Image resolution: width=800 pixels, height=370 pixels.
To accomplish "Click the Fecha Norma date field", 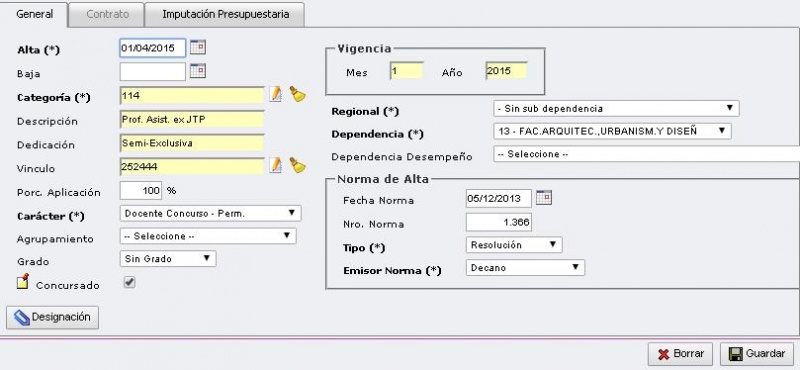I will [498, 199].
